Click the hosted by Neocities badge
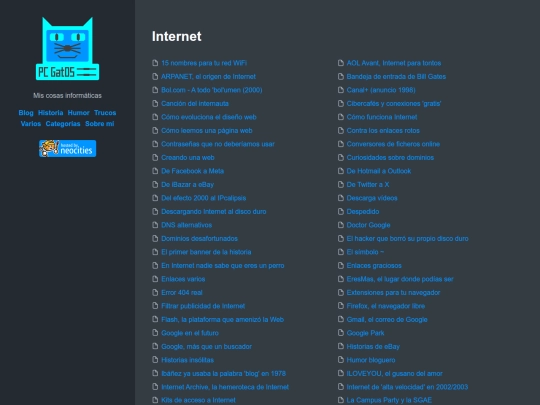The height and width of the screenshot is (405, 540). (68, 148)
